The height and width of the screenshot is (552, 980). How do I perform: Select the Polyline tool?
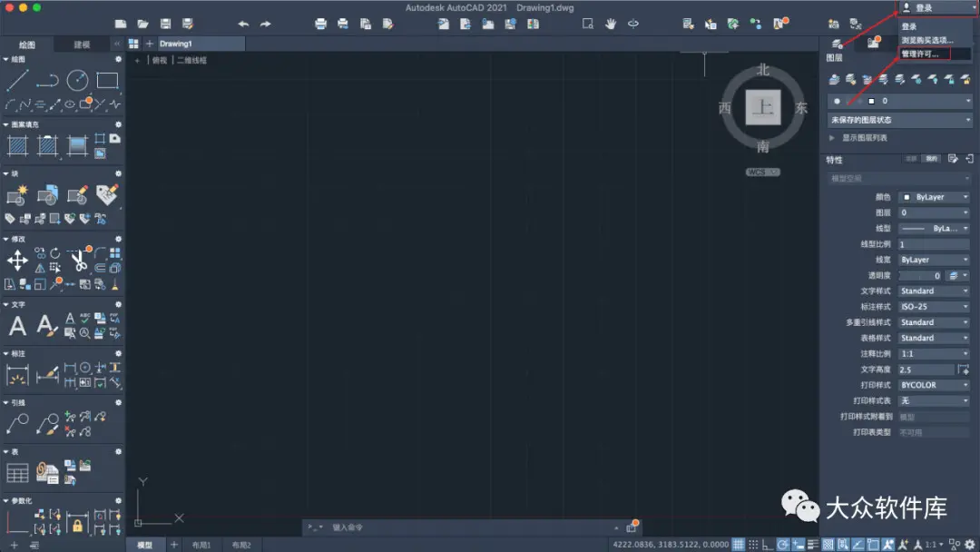pyautogui.click(x=47, y=80)
